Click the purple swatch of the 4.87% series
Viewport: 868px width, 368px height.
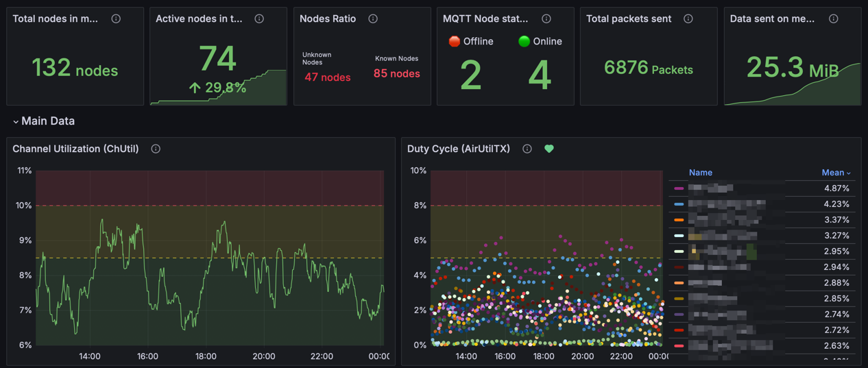point(679,188)
